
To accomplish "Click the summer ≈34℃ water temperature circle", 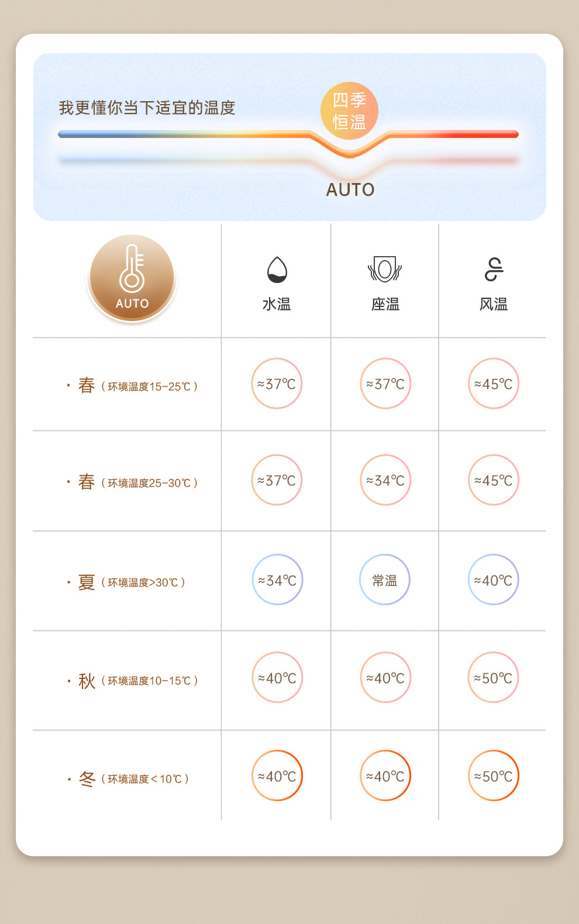I will point(277,580).
